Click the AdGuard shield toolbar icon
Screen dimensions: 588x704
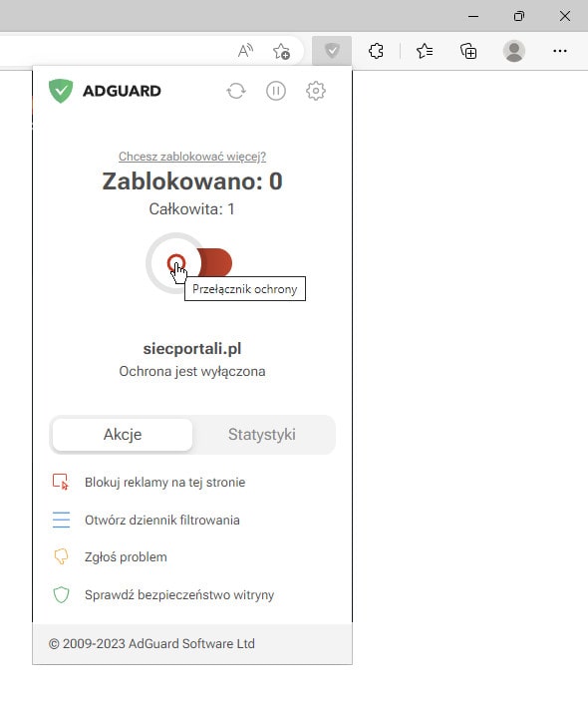click(x=332, y=51)
